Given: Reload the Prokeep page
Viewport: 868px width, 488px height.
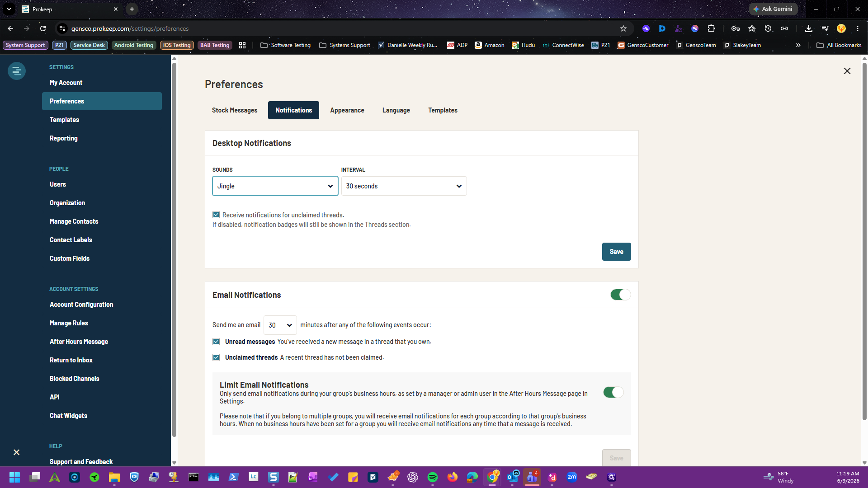Looking at the screenshot, I should click(43, 28).
